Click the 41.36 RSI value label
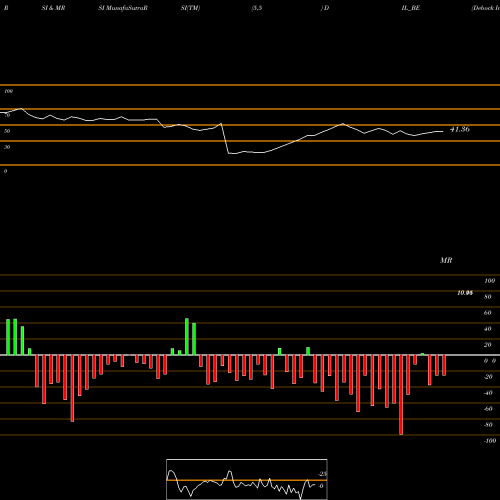This screenshot has height=500, width=500. click(460, 129)
